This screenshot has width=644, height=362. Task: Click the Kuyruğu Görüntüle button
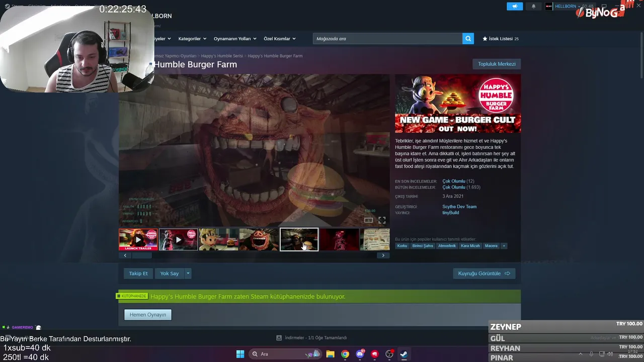coord(484,274)
